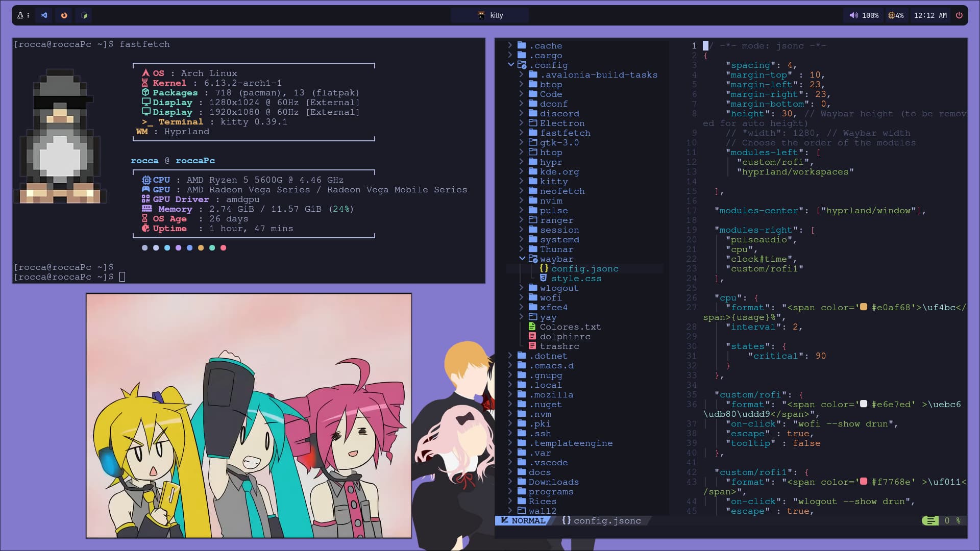Click the docs folder icon
The height and width of the screenshot is (551, 980).
[x=522, y=472]
